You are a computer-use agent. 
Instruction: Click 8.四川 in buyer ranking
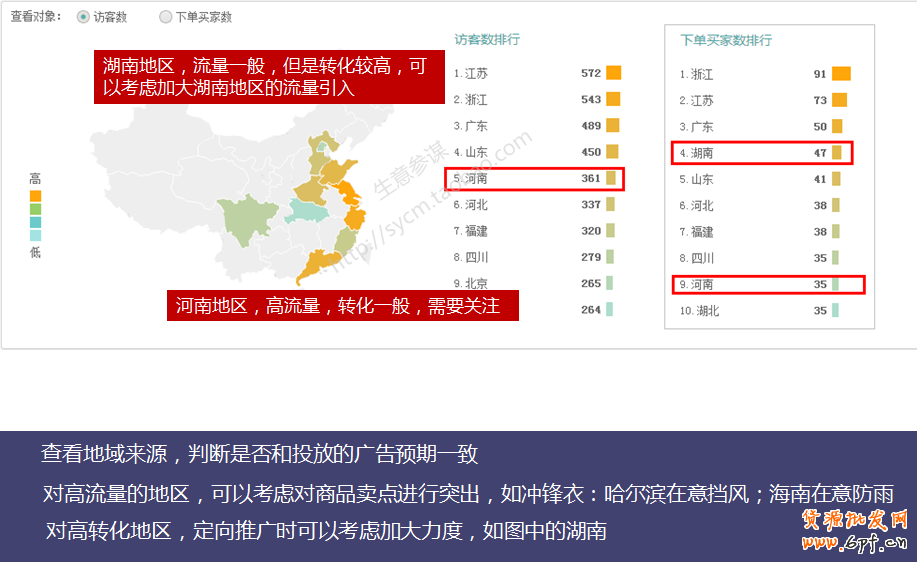tap(696, 258)
